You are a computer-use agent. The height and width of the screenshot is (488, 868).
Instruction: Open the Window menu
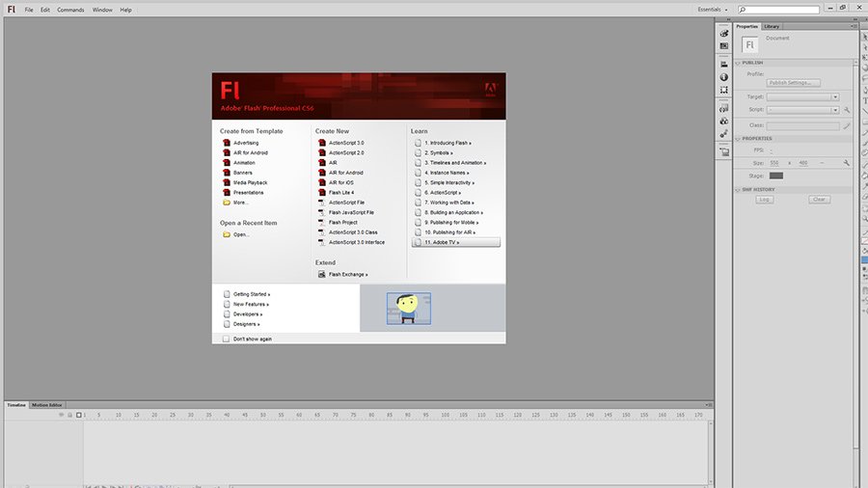tap(102, 10)
